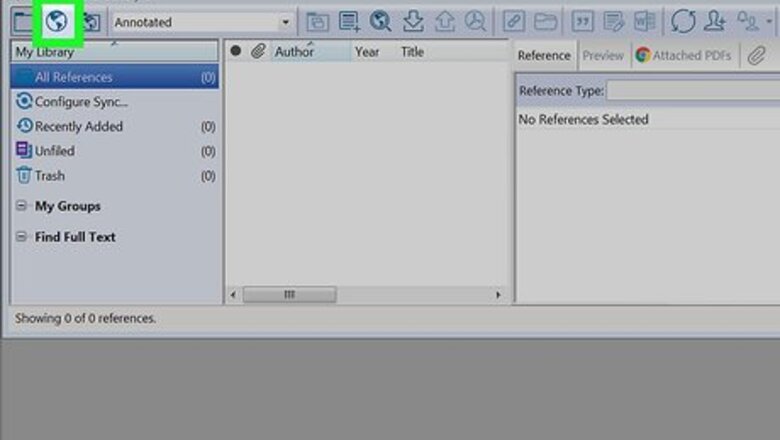This screenshot has width=780, height=440.
Task: Click the Activity Feed people icon
Action: (748, 21)
